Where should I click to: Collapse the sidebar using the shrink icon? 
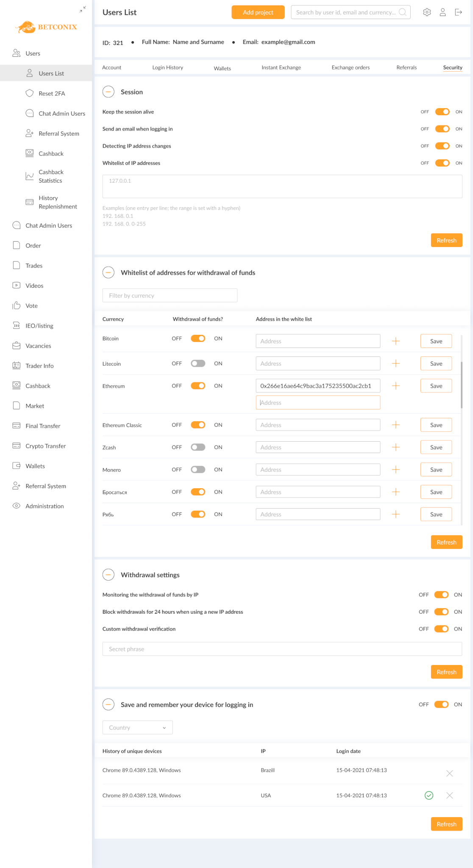pos(83,9)
